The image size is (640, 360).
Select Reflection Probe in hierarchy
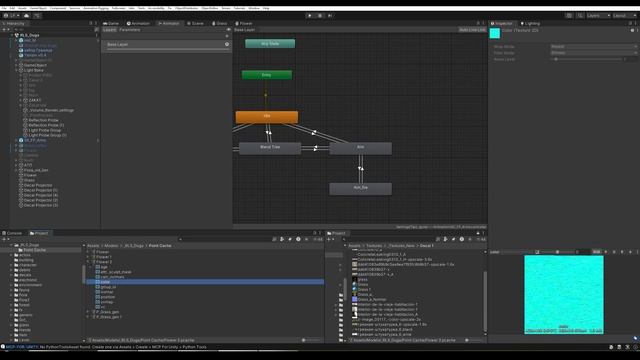click(x=43, y=120)
